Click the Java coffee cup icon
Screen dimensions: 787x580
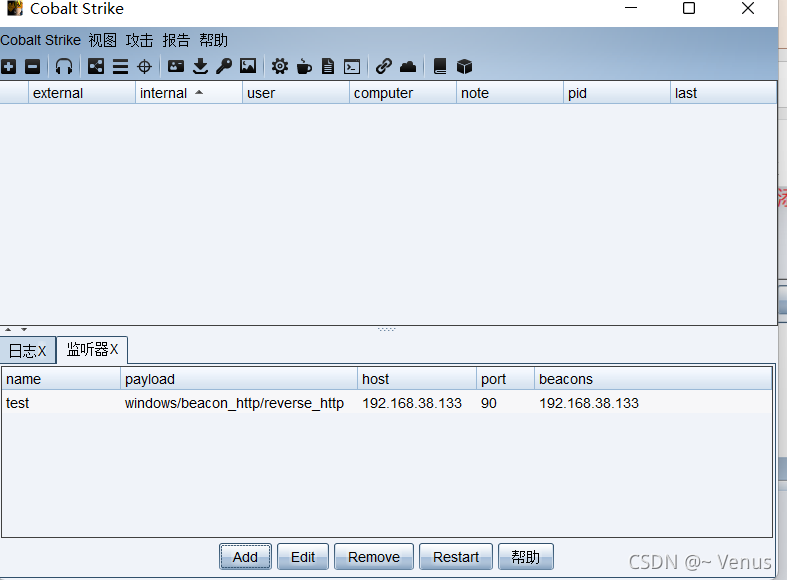pyautogui.click(x=304, y=66)
